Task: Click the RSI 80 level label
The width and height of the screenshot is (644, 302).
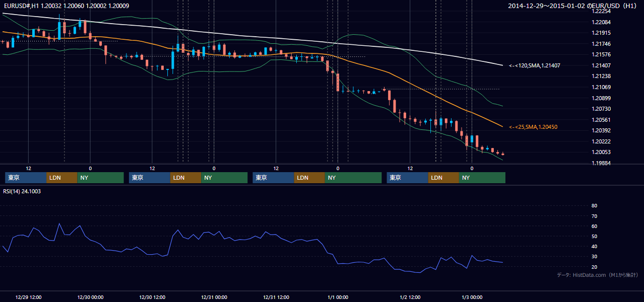Action: (x=594, y=206)
